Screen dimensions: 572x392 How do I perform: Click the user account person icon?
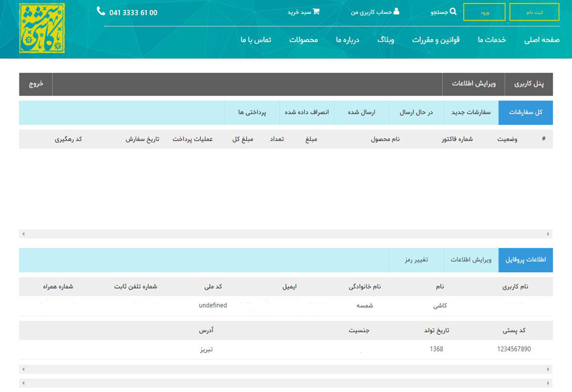396,12
